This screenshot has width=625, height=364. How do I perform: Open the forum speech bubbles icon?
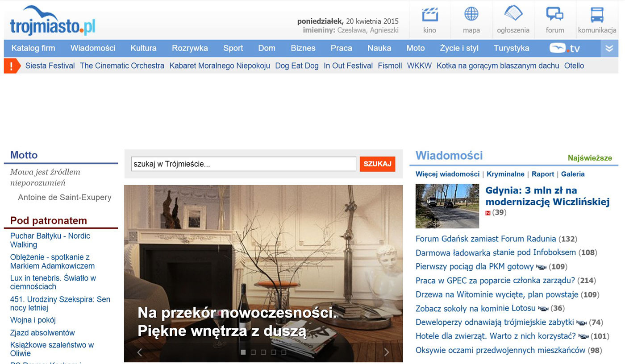(x=555, y=14)
